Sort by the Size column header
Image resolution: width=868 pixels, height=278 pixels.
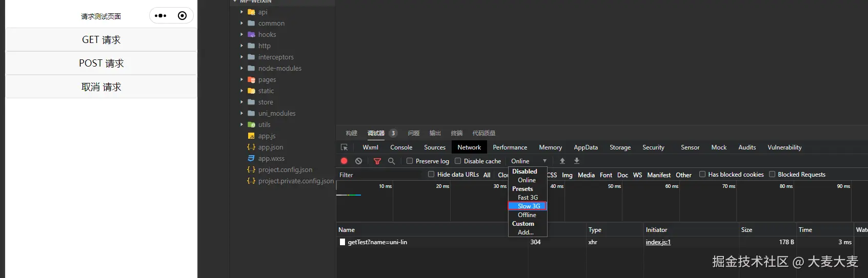point(768,230)
